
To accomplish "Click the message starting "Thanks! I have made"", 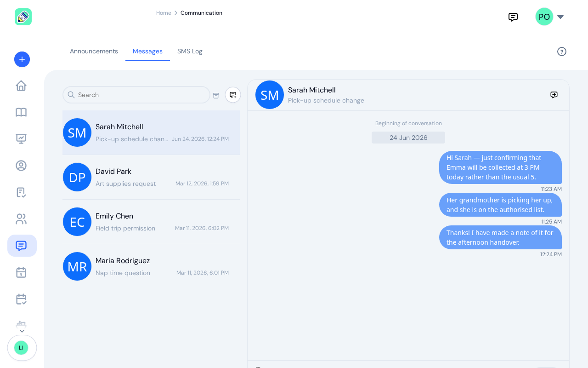I will point(500,237).
